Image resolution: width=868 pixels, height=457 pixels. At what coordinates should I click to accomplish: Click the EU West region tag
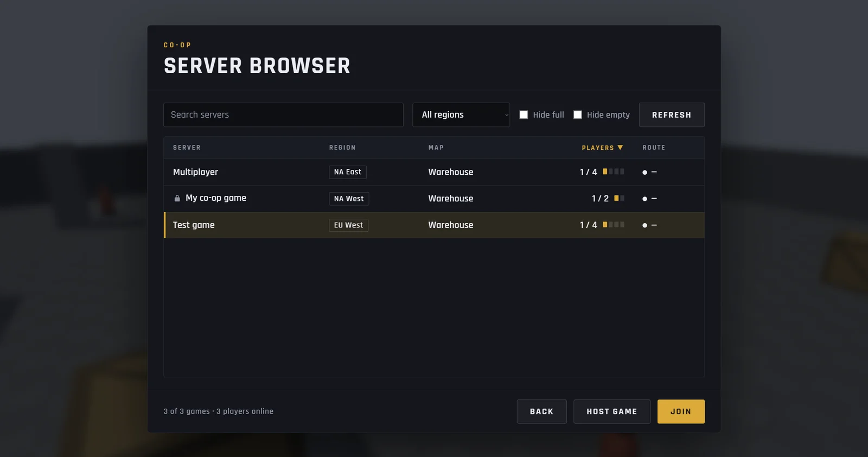tap(348, 225)
